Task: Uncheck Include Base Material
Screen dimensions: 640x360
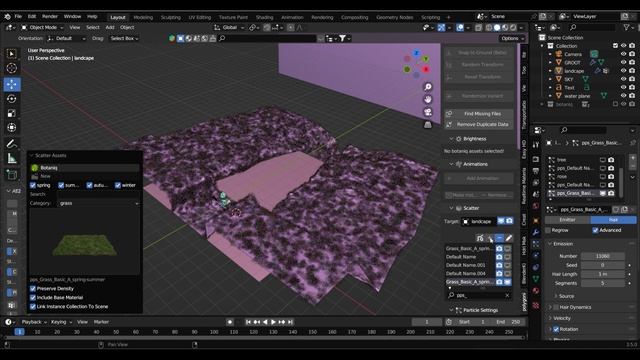Action: coord(33,298)
